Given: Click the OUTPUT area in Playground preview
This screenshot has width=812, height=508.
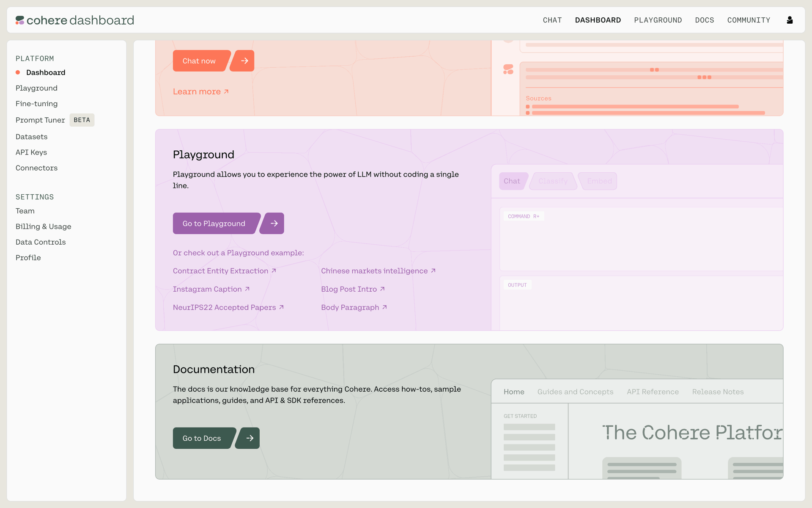Looking at the screenshot, I should coord(641,303).
